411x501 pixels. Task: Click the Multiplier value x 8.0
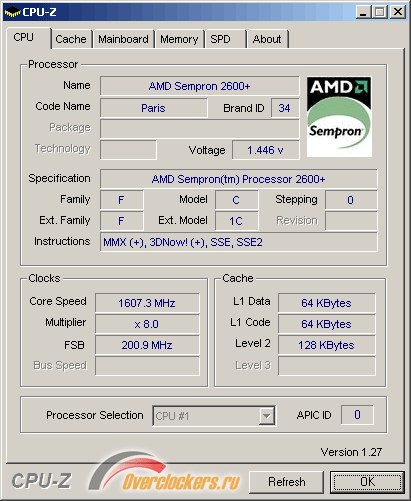(147, 324)
